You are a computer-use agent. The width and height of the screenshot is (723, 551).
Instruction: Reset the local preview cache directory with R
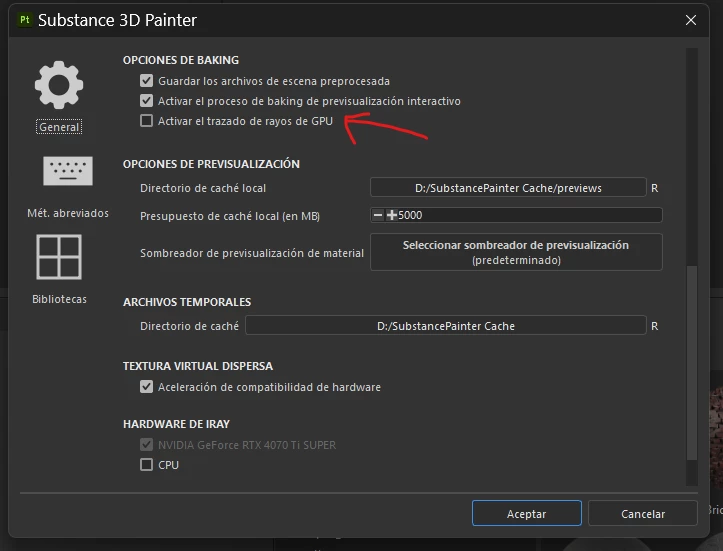pos(655,188)
